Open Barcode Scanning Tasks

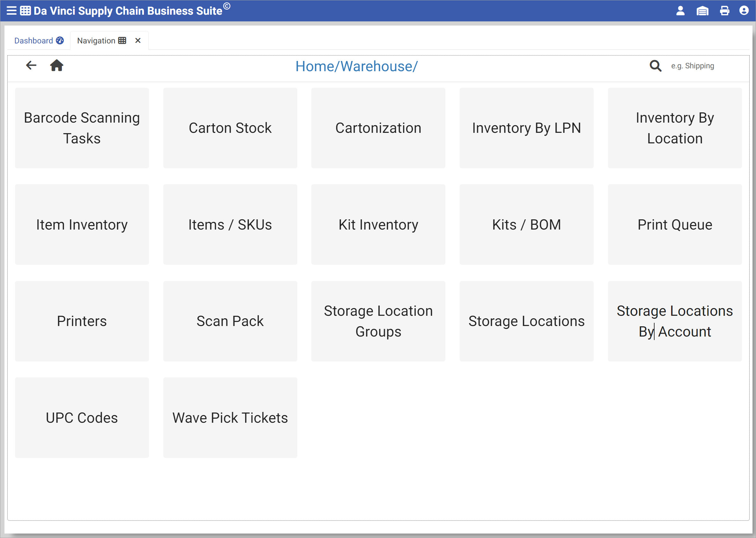pos(81,127)
